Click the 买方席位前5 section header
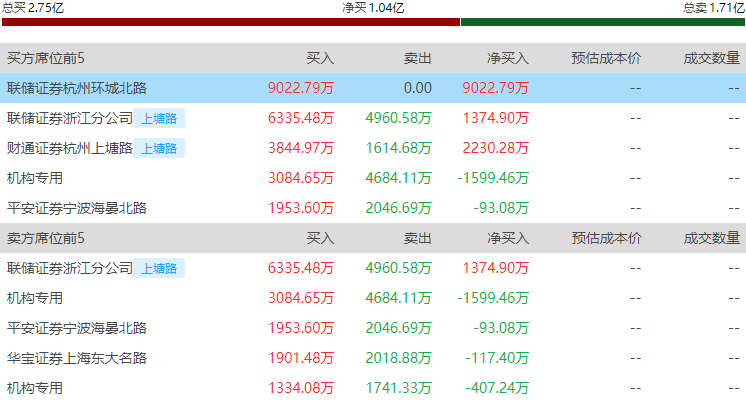Viewport: 746px width, 400px height. (46, 58)
